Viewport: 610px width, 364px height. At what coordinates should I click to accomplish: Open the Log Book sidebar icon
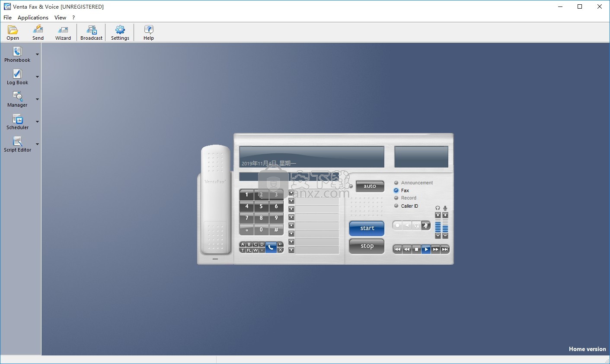pos(17,77)
